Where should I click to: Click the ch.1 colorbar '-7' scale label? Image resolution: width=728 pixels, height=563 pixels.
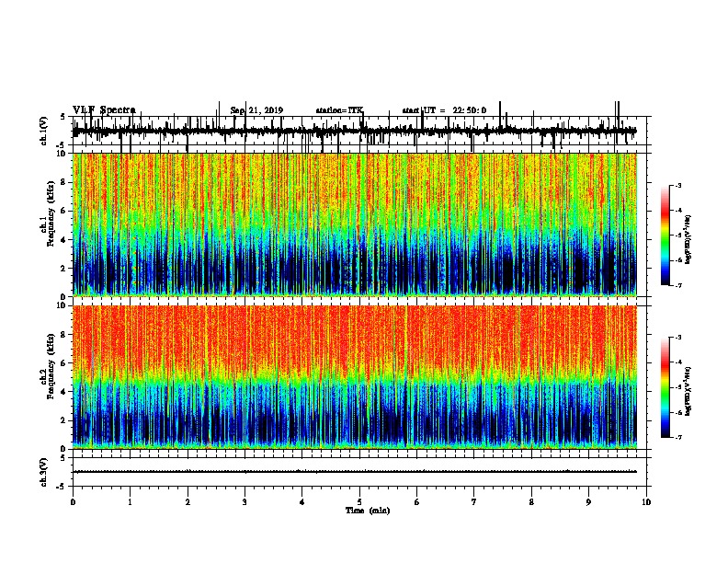(x=677, y=285)
